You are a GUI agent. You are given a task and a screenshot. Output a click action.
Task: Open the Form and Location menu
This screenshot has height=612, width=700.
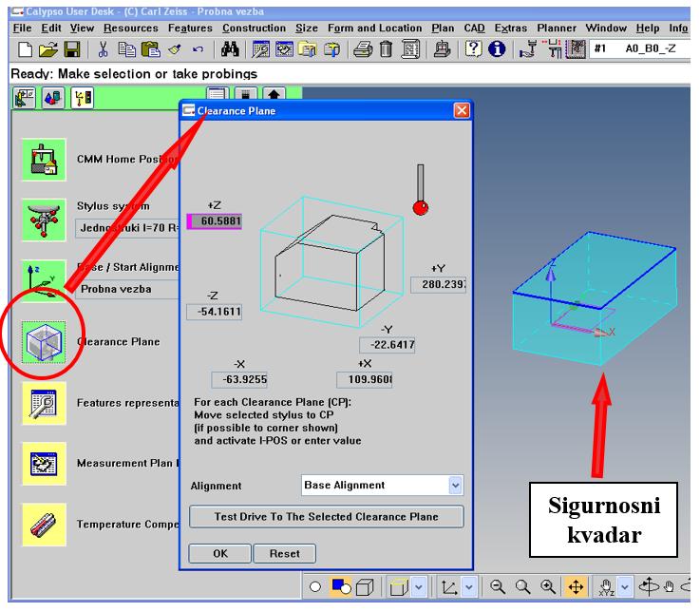pos(374,29)
